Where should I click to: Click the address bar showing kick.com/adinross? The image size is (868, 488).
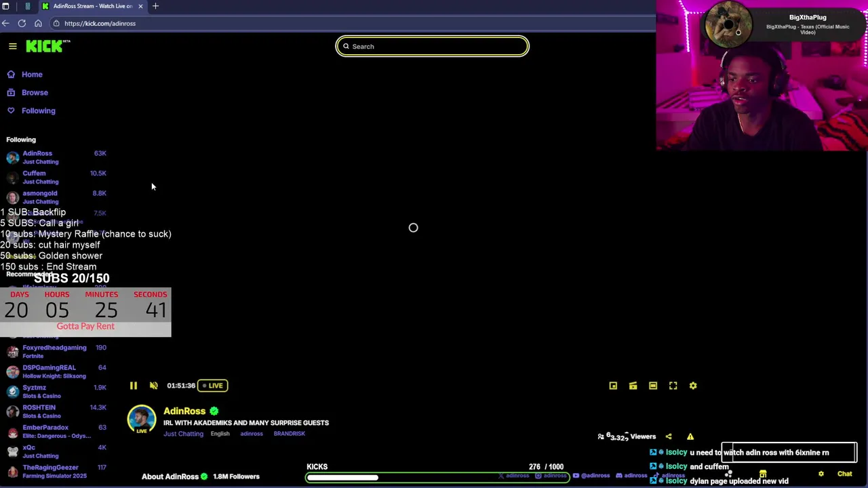(x=353, y=23)
